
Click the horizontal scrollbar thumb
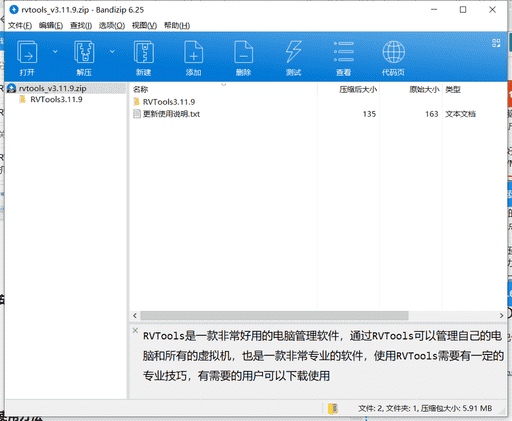(x=274, y=315)
